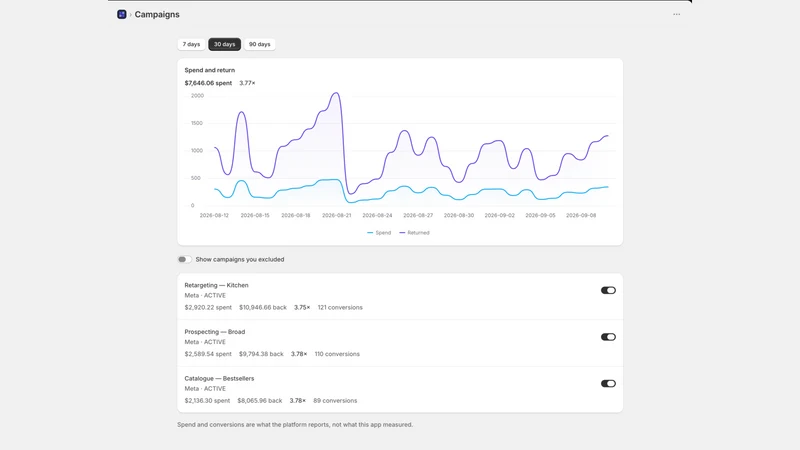800x450 pixels.
Task: Open the three-dot more options menu
Action: (x=677, y=14)
